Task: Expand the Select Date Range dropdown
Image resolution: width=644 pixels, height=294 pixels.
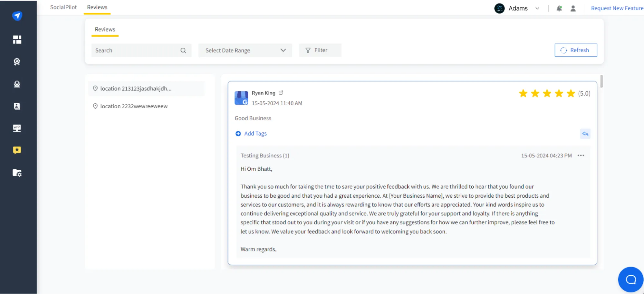Action: tap(245, 50)
